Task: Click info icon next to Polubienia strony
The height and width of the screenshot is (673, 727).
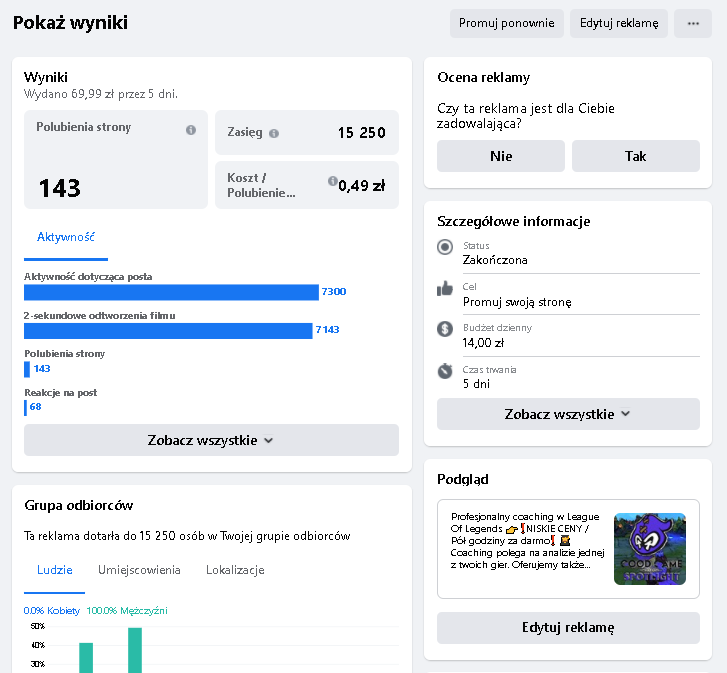Action: point(191,130)
